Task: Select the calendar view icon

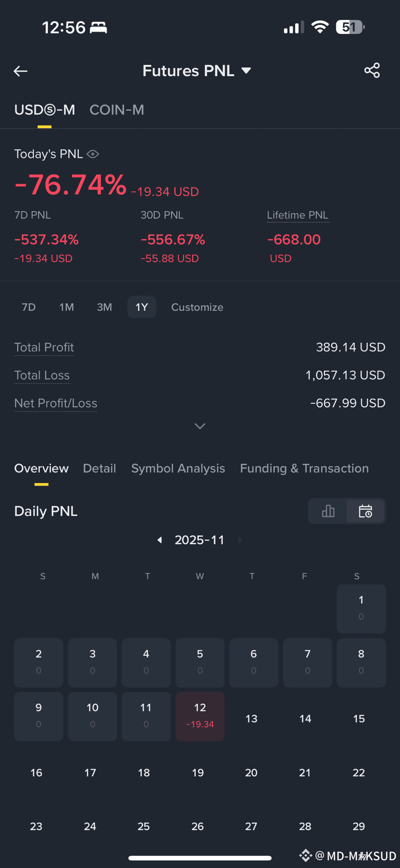Action: click(x=366, y=511)
